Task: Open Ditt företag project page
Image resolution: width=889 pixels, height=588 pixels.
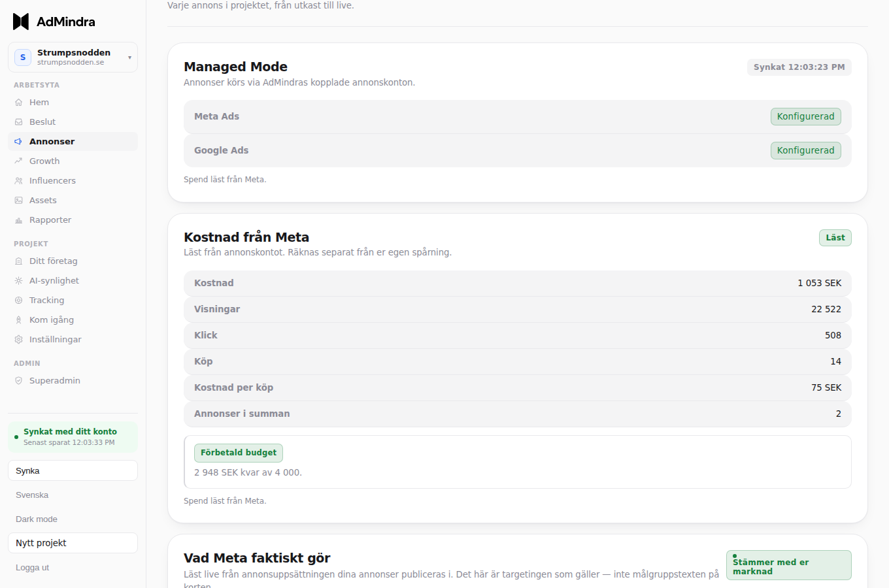Action: coord(73,261)
